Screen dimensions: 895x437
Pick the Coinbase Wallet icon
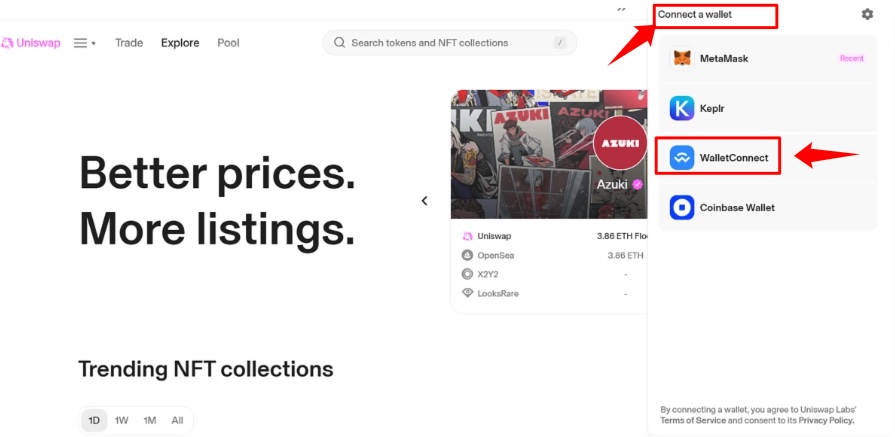[682, 208]
